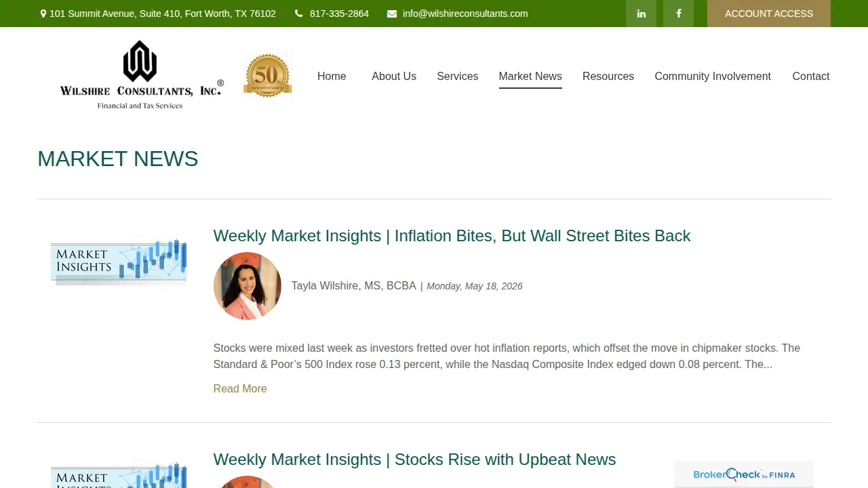Go to the Contact page
The image size is (868, 488).
point(811,76)
